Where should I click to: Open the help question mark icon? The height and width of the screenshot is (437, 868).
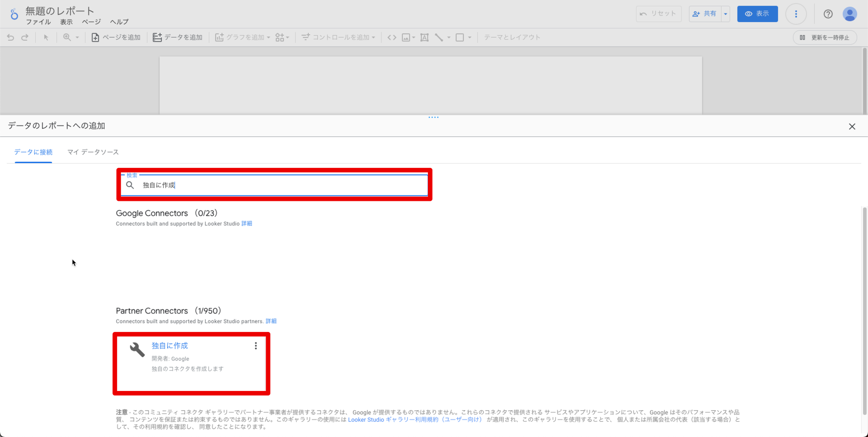point(828,14)
